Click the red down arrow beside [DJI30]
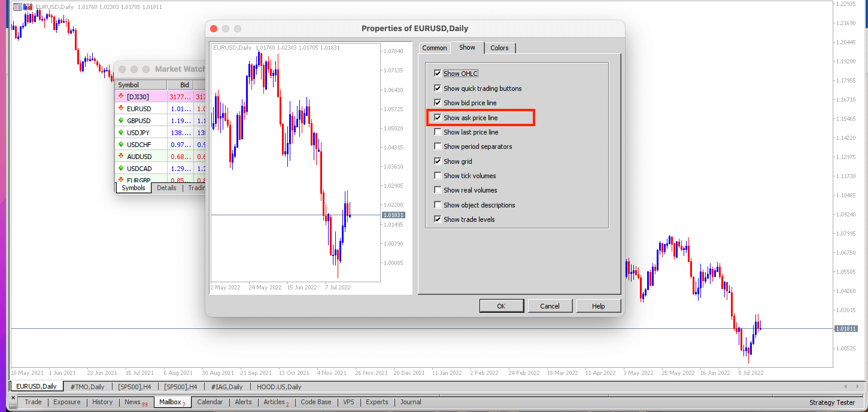The width and height of the screenshot is (868, 412). [122, 96]
